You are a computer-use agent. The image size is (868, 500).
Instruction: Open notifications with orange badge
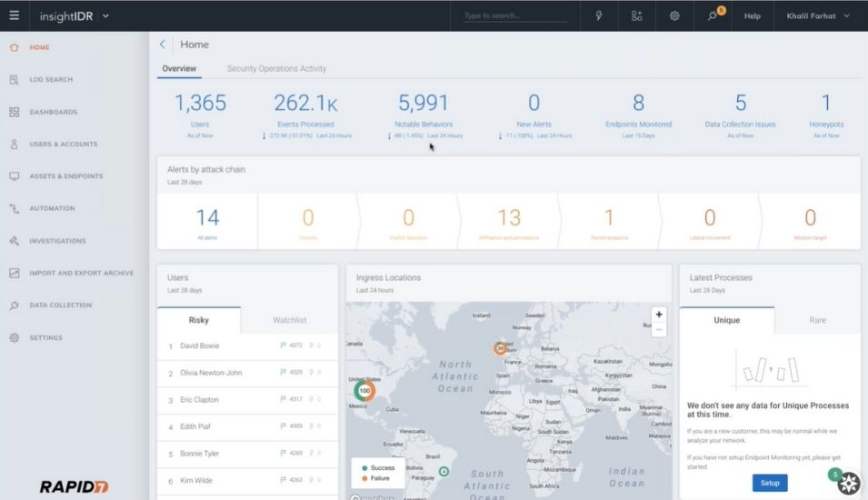point(714,15)
